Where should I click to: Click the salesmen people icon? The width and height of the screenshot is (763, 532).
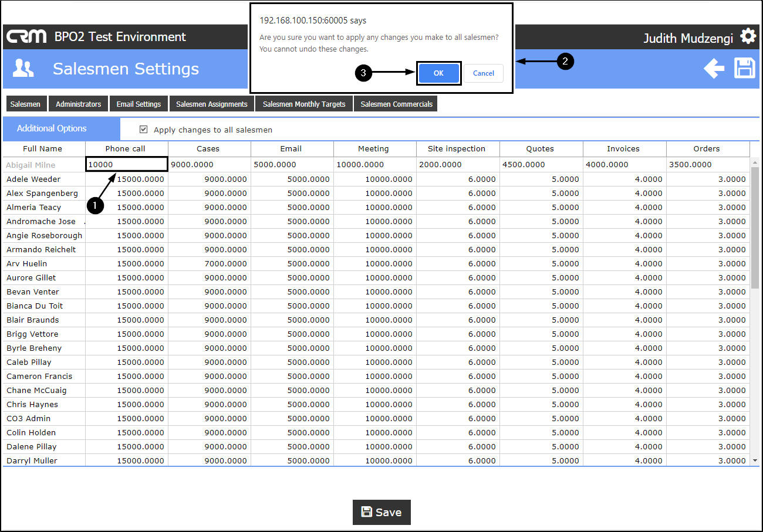pos(23,69)
